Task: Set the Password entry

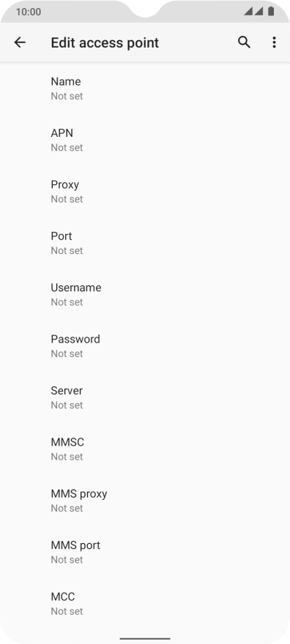Action: (145, 346)
